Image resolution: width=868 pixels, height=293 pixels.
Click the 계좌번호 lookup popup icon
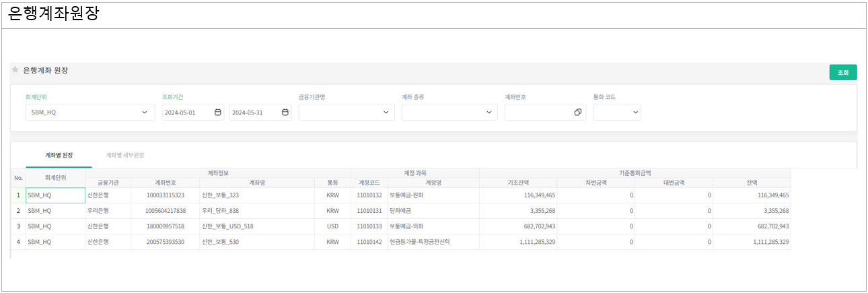coord(577,112)
